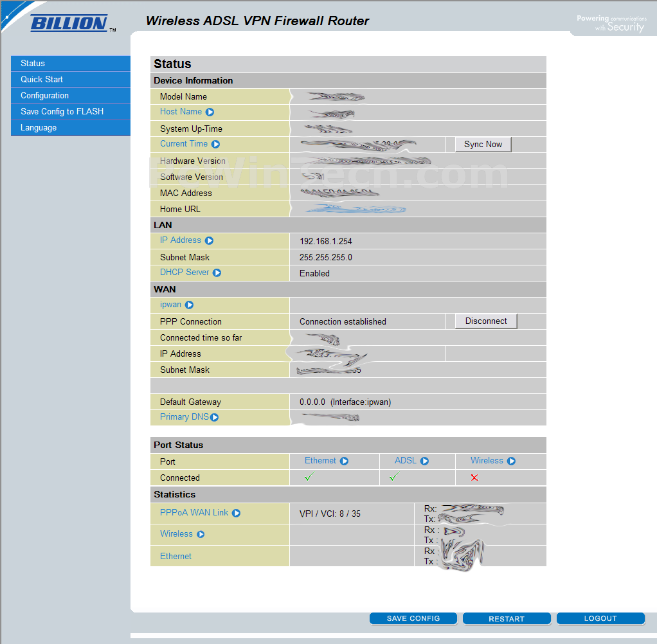Image resolution: width=657 pixels, height=644 pixels.
Task: Click the green check under ADSL port
Action: tap(394, 477)
